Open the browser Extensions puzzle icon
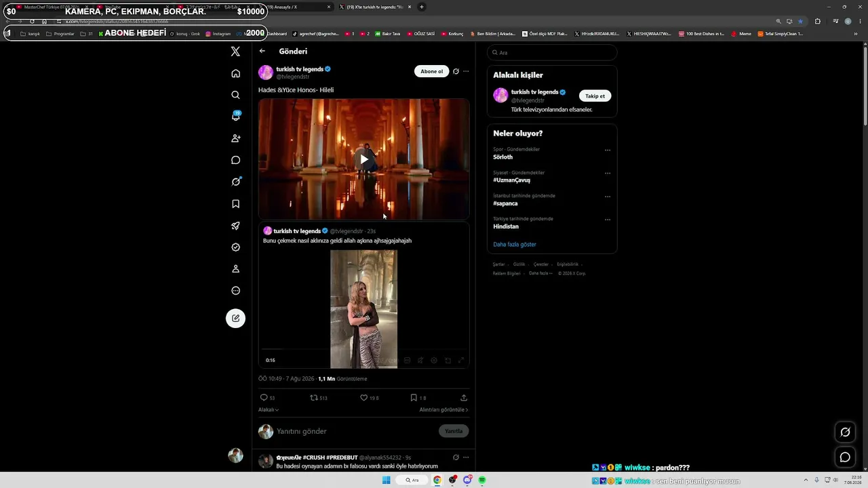The image size is (868, 488). (817, 21)
